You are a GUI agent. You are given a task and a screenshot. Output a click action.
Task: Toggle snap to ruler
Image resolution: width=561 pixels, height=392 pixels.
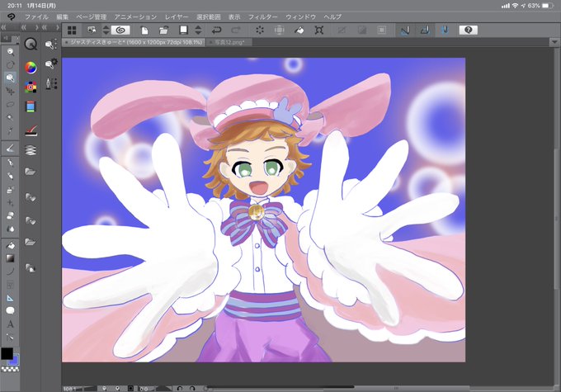click(404, 30)
